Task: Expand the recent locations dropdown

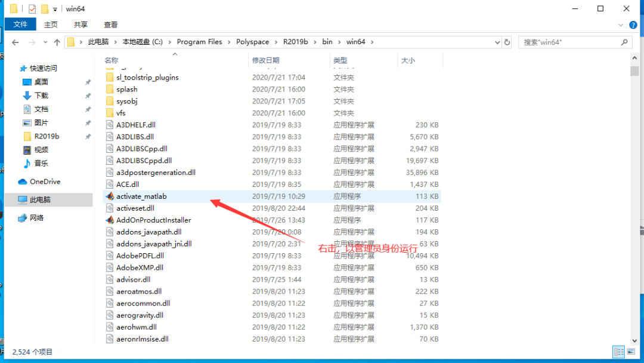Action: pyautogui.click(x=45, y=42)
